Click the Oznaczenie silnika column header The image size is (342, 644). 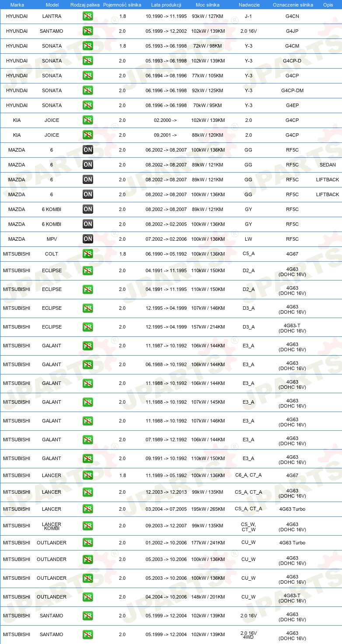293,5
